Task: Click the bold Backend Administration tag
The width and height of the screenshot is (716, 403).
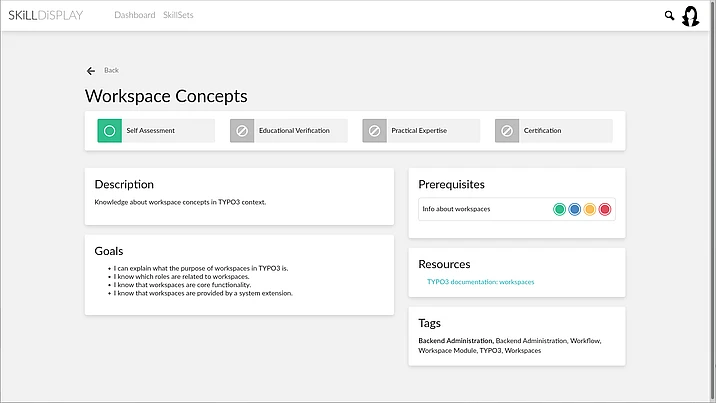Action: pos(455,341)
